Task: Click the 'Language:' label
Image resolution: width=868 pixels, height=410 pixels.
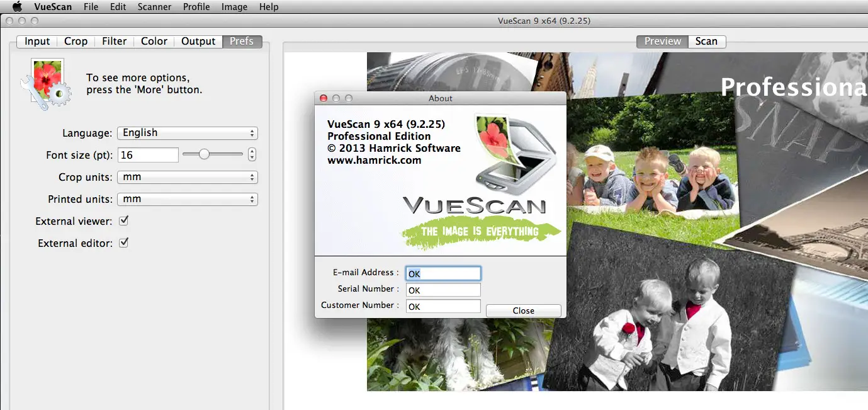Action: coord(87,134)
